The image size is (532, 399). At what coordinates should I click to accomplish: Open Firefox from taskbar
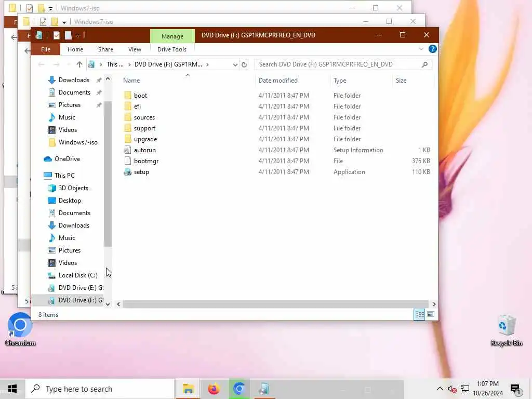[x=214, y=389]
